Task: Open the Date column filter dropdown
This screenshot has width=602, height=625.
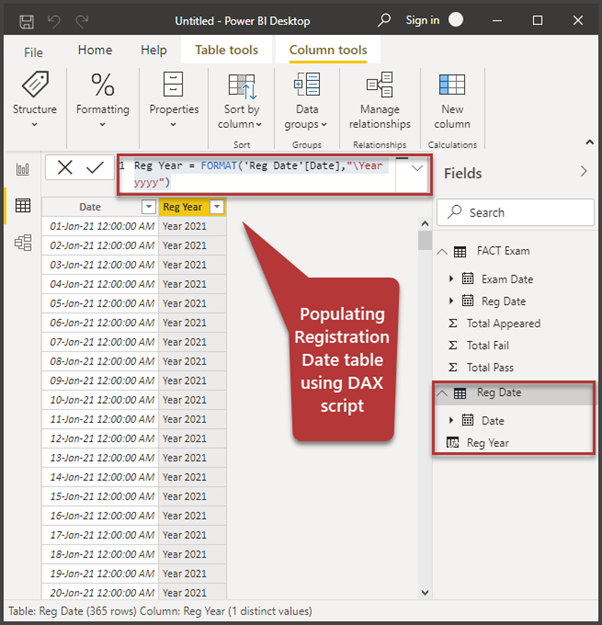Action: 148,207
